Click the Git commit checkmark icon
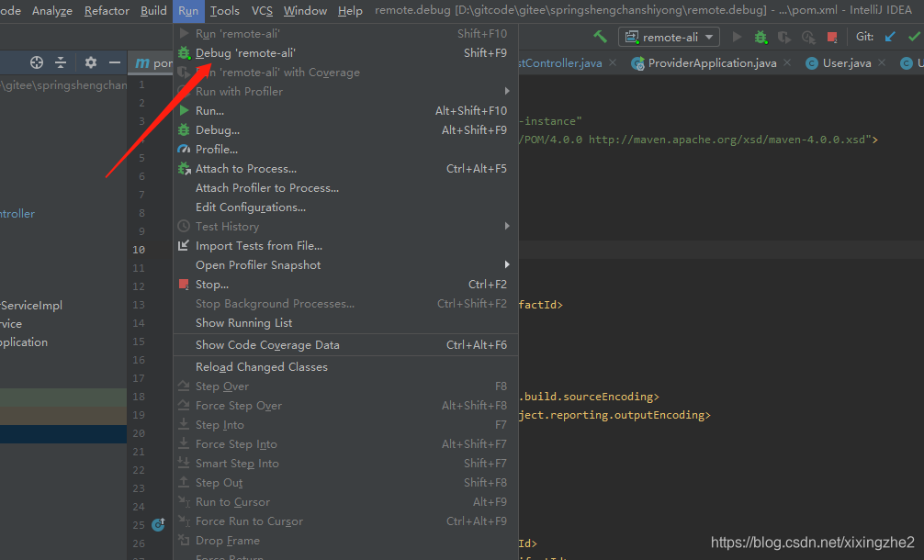 [914, 37]
